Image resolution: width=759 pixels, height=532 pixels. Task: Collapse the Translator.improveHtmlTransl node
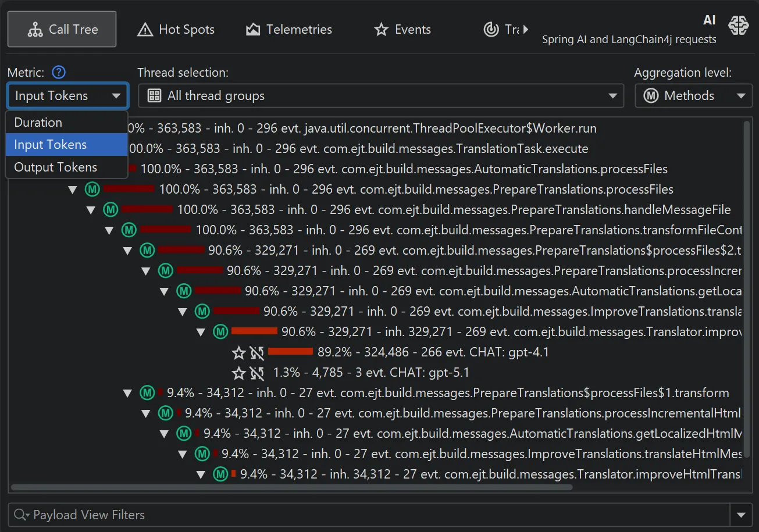[201, 474]
